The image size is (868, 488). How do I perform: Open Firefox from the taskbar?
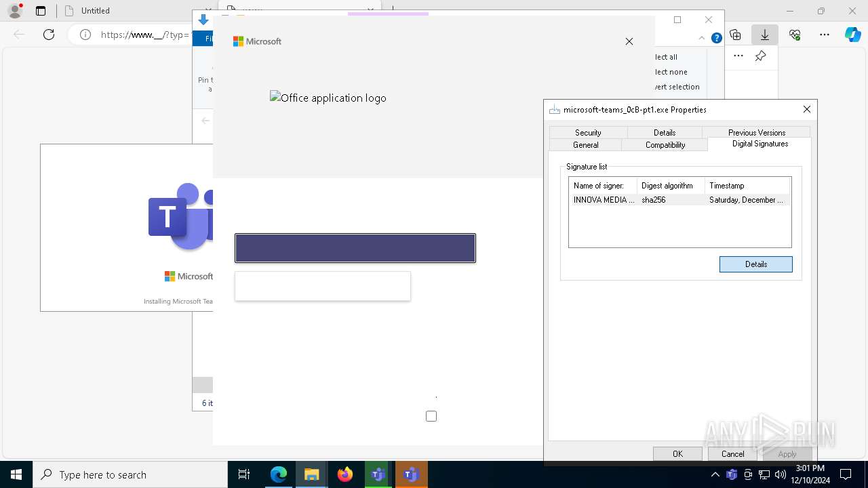345,474
